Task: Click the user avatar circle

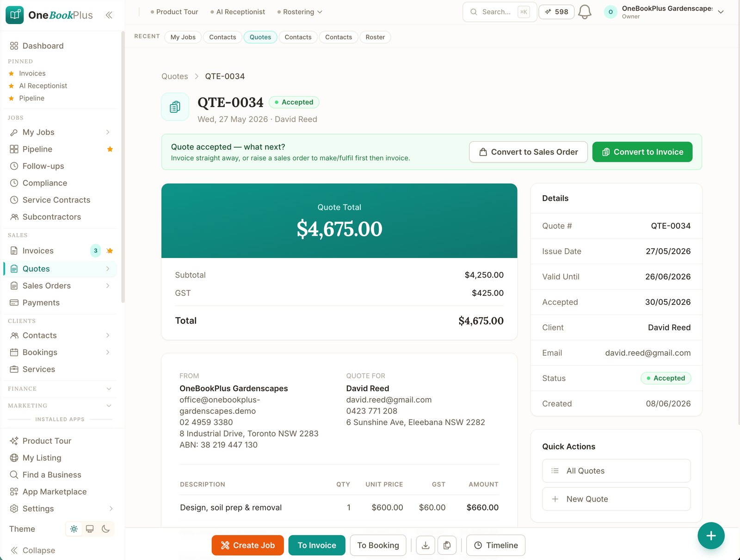Action: [x=610, y=12]
